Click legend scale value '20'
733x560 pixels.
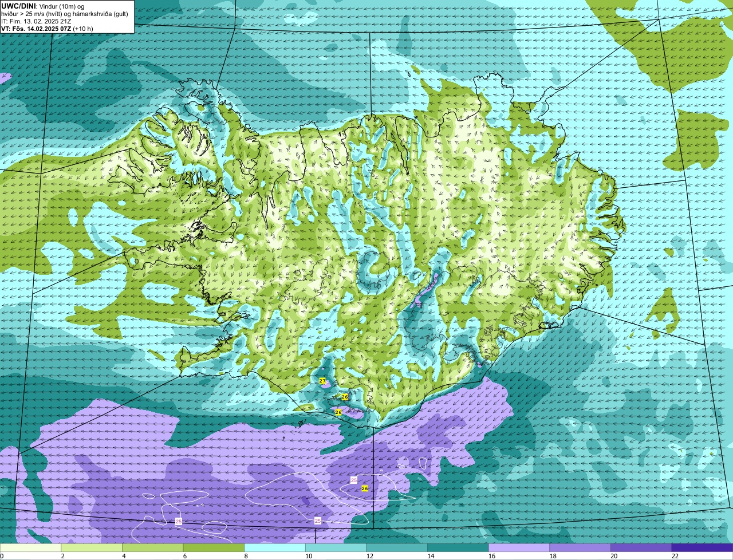point(614,556)
